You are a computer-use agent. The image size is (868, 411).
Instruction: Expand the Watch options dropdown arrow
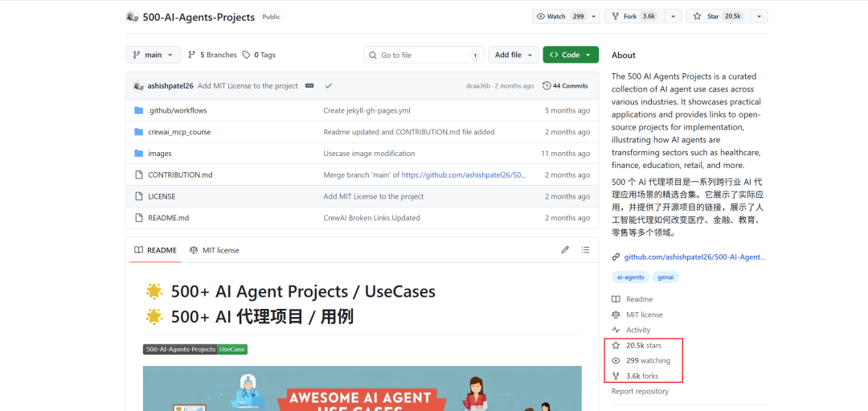(x=594, y=17)
